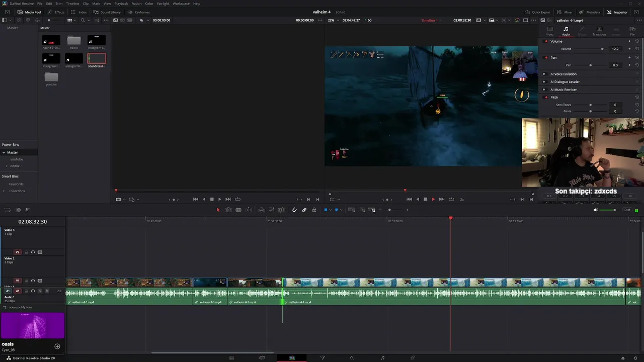The height and width of the screenshot is (362, 644).
Task: Disable the Pitch section toggle
Action: coord(546,97)
